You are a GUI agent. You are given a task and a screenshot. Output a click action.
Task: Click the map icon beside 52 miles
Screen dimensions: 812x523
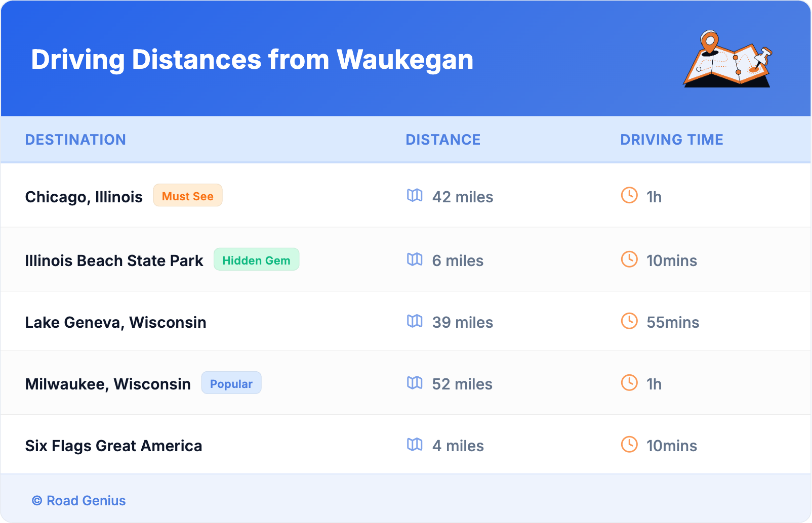[415, 383]
